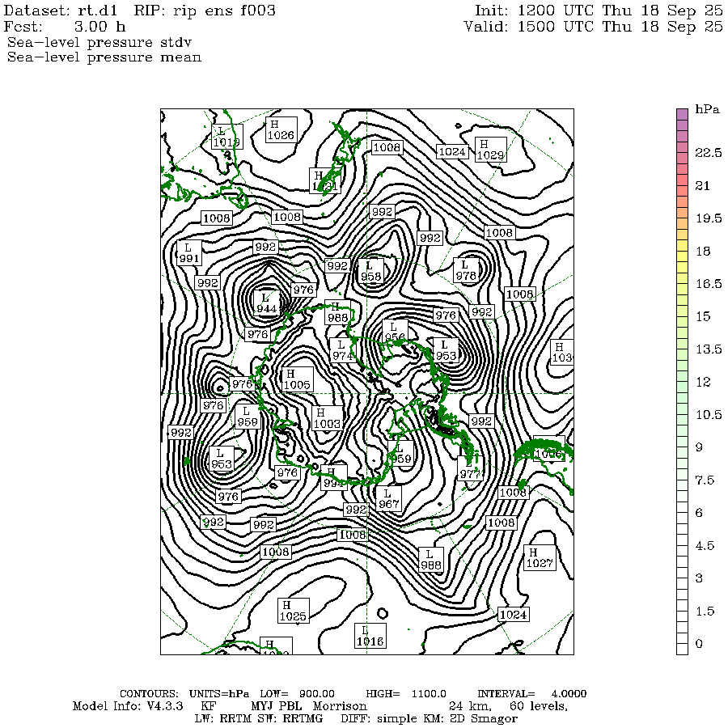Viewport: 728px width, 728px height.
Task: Select the 22.5 color bar value
Action: click(x=708, y=153)
